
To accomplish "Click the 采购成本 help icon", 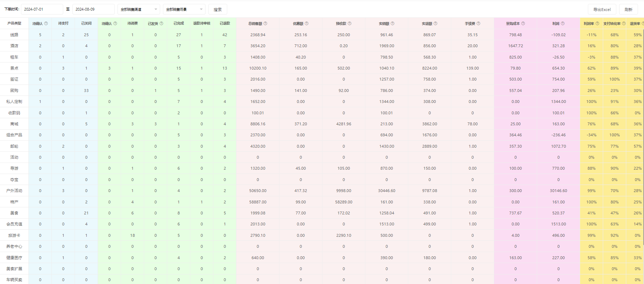I will (x=523, y=23).
